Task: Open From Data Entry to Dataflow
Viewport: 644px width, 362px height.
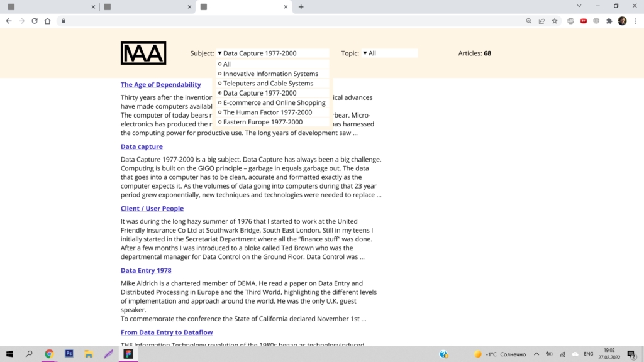Action: [167, 332]
